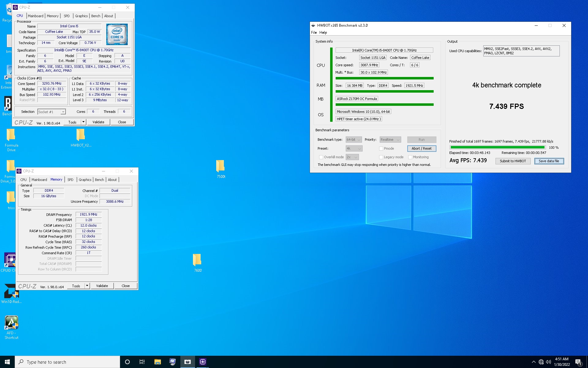Viewport: 588px width, 368px height.
Task: Open Task View on the taskbar
Action: point(142,362)
